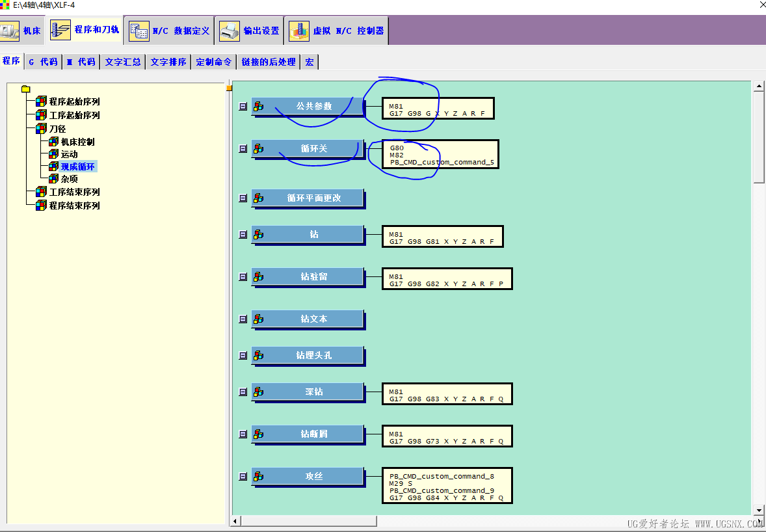
Task: Open the G82 block of 钻驻留
Action: pyautogui.click(x=447, y=279)
